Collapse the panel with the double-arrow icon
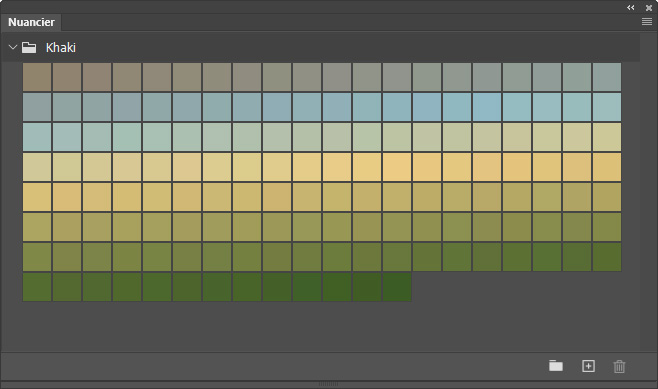658x389 pixels. [x=630, y=8]
